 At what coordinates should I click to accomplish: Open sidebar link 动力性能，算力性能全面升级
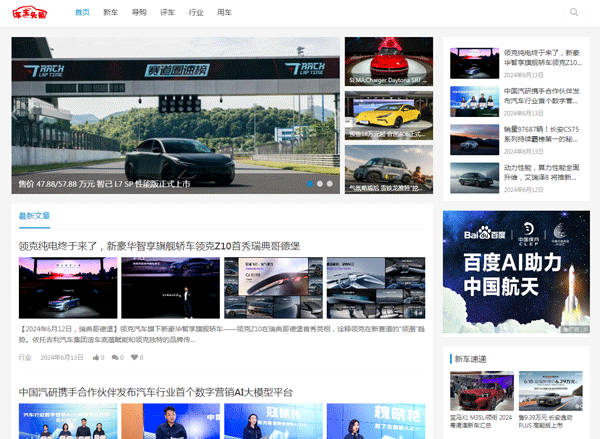[x=541, y=172]
